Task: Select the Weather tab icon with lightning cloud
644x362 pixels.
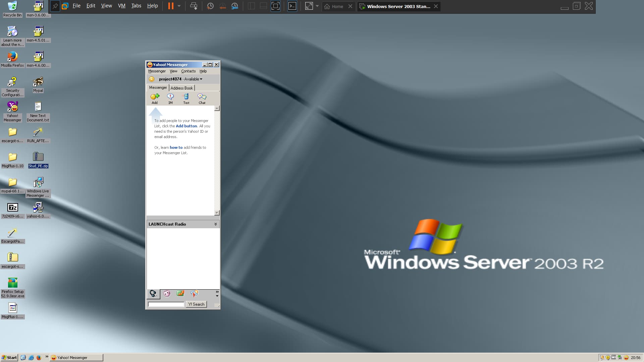Action: [x=194, y=294]
